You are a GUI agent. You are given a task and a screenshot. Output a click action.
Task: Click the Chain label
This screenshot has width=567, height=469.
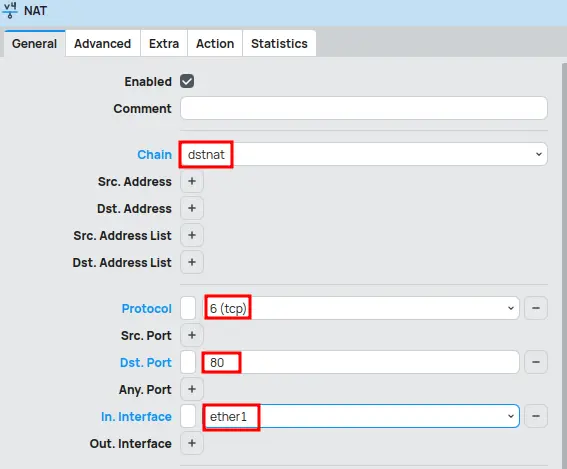point(154,154)
